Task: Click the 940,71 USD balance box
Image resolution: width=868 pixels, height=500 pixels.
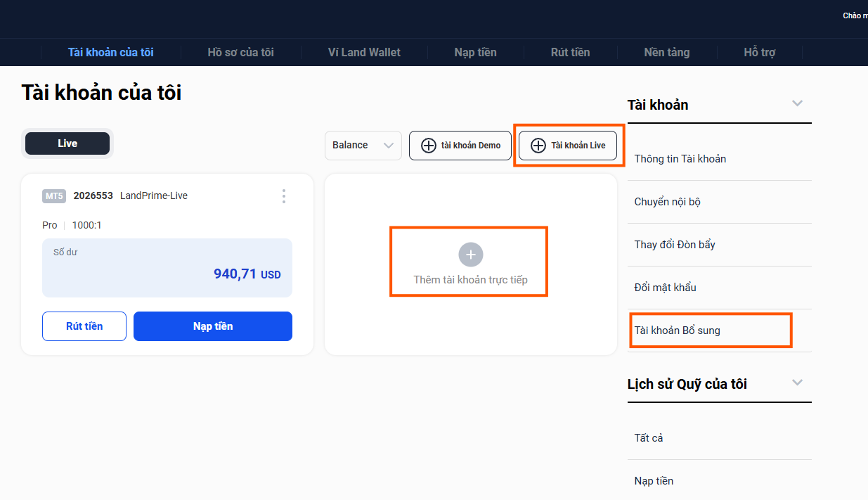Action: coord(167,268)
